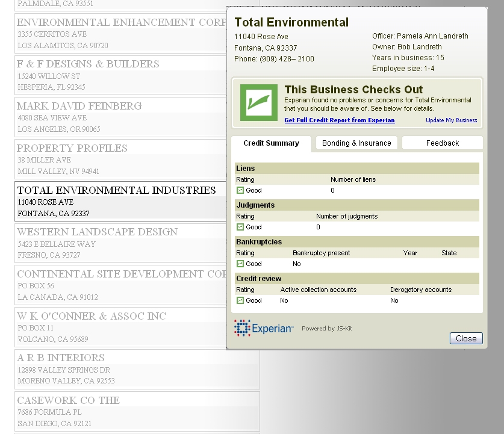This screenshot has width=504, height=434.
Task: Click the Good rating icon under Liens
Action: coord(240,190)
